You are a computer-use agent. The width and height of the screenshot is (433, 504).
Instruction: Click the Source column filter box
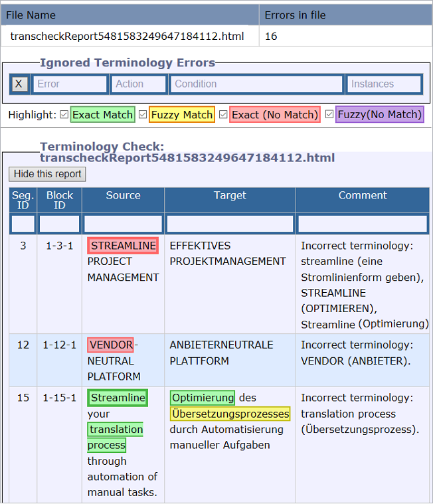coord(123,224)
